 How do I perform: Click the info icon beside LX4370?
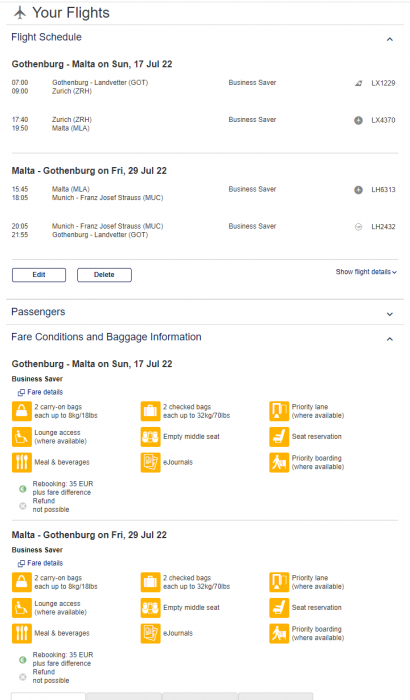(358, 120)
